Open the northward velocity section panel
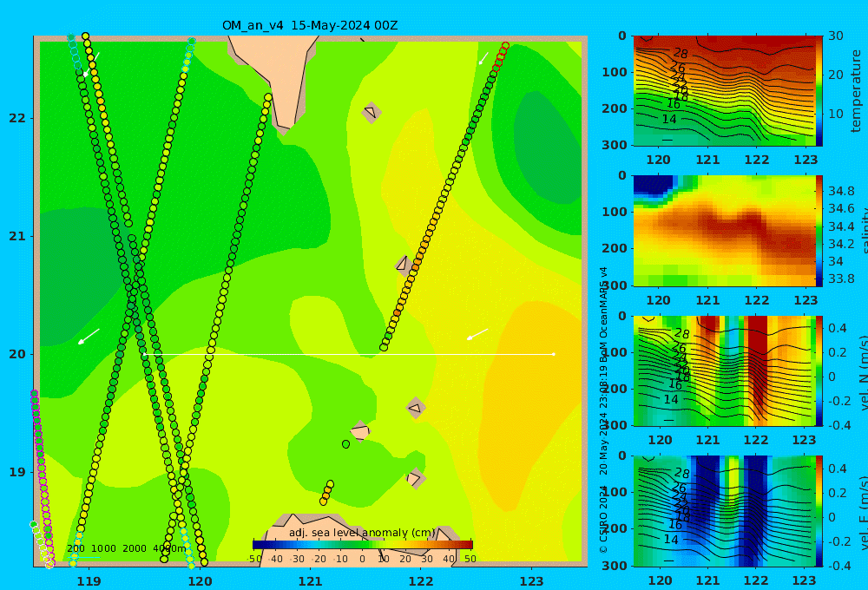The image size is (868, 590). pyautogui.click(x=724, y=370)
